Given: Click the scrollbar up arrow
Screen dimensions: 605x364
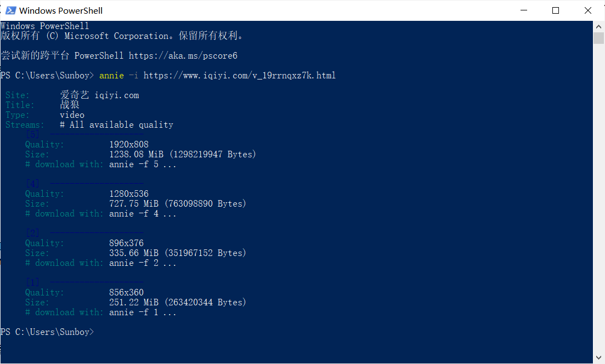Looking at the screenshot, I should click(598, 26).
